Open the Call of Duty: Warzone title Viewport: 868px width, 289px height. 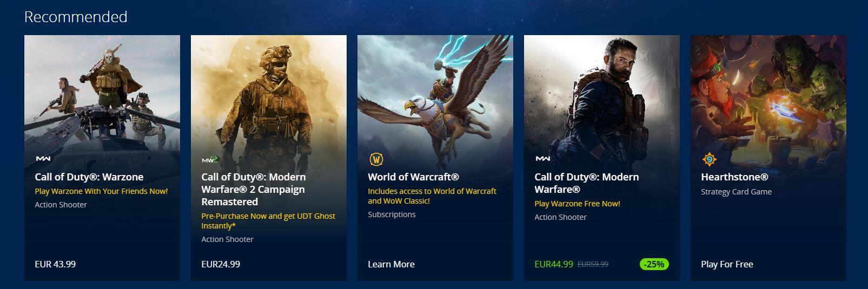point(89,177)
